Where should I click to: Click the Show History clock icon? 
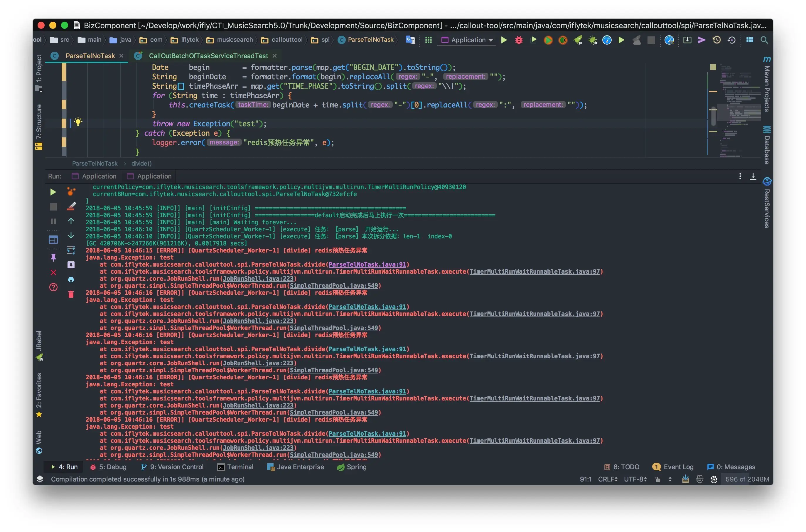pos(716,40)
